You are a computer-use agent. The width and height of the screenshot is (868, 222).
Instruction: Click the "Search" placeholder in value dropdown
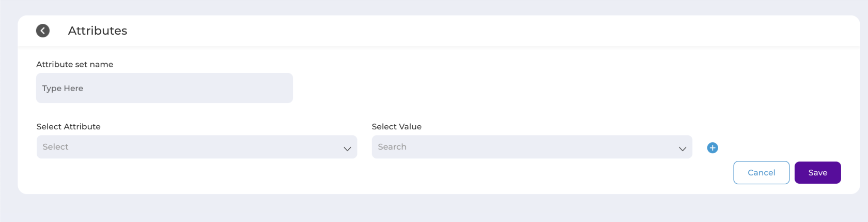click(x=392, y=147)
